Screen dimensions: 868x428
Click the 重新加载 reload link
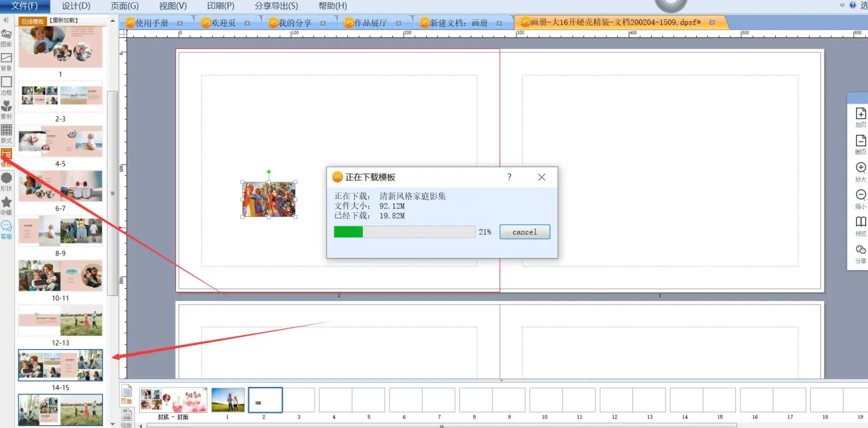point(63,20)
